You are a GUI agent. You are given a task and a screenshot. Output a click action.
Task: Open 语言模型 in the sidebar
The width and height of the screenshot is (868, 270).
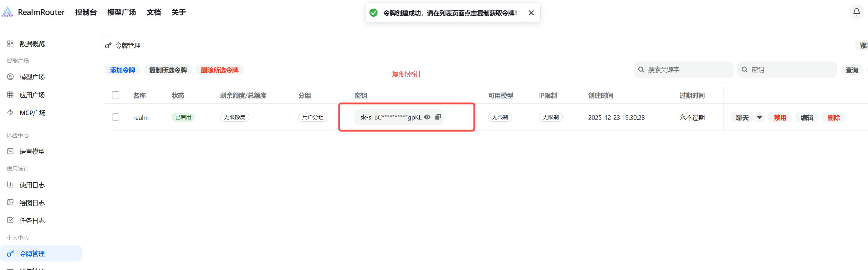[x=32, y=151]
